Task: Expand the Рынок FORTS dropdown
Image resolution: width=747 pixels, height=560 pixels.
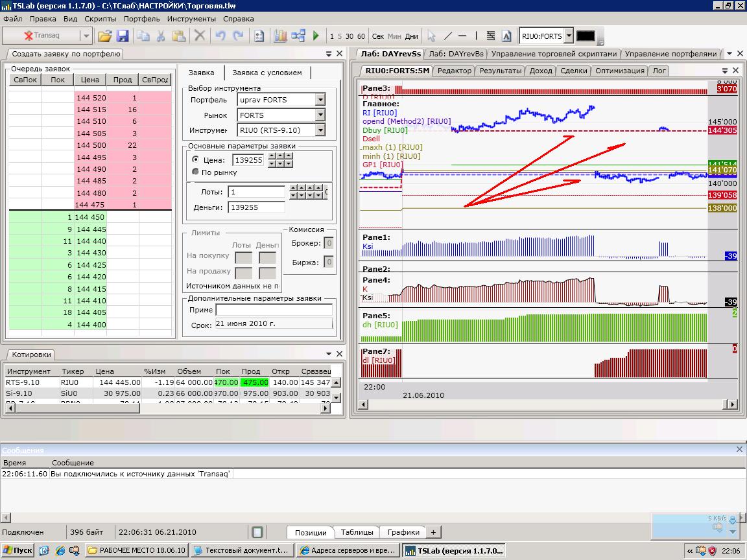Action: (320, 115)
